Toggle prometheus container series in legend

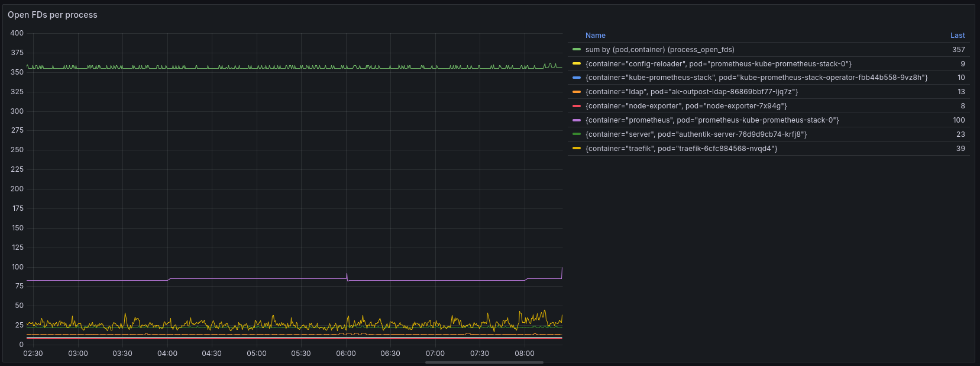click(712, 120)
